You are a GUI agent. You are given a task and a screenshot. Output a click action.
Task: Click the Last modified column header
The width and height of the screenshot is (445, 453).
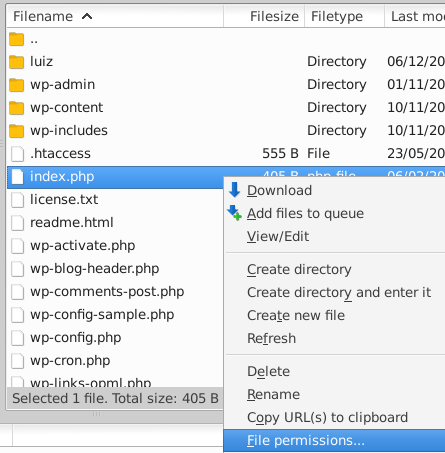coord(415,16)
